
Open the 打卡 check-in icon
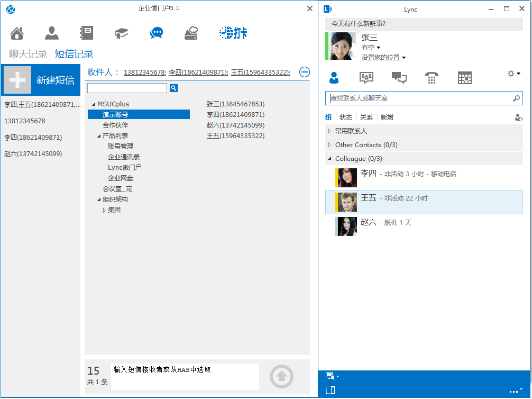[x=233, y=33]
